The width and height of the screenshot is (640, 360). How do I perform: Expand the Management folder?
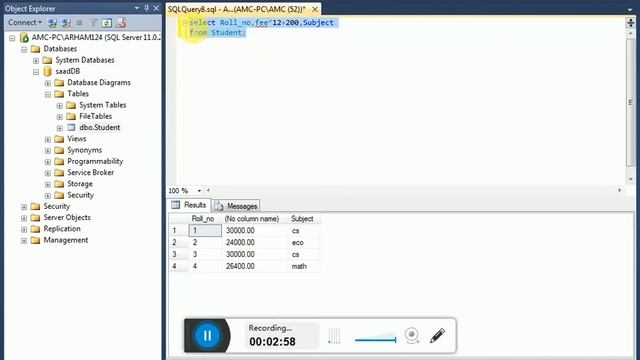pos(24,241)
